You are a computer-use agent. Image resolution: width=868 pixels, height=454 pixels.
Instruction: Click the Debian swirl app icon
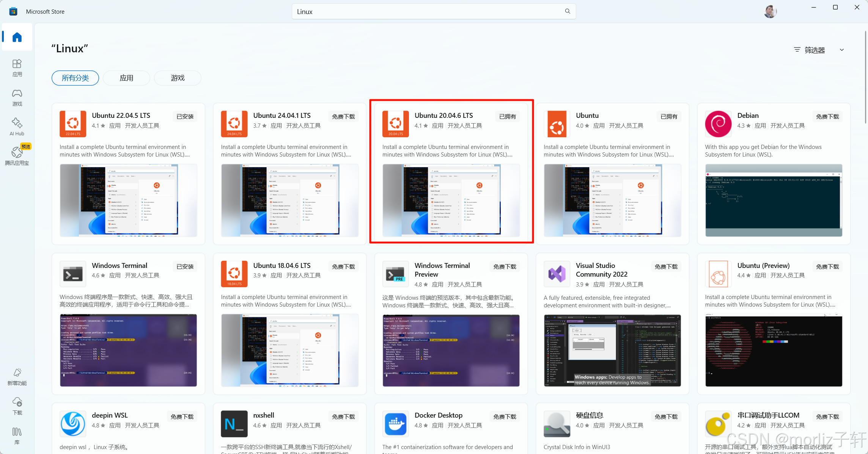click(718, 124)
